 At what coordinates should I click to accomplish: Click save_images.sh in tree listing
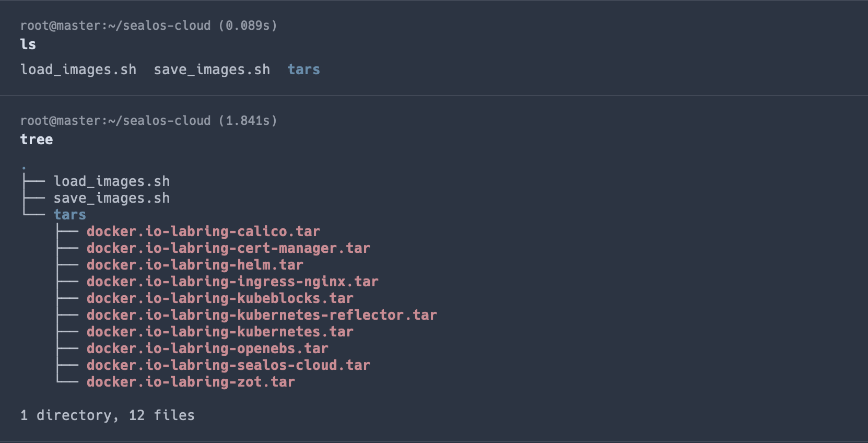pyautogui.click(x=111, y=198)
